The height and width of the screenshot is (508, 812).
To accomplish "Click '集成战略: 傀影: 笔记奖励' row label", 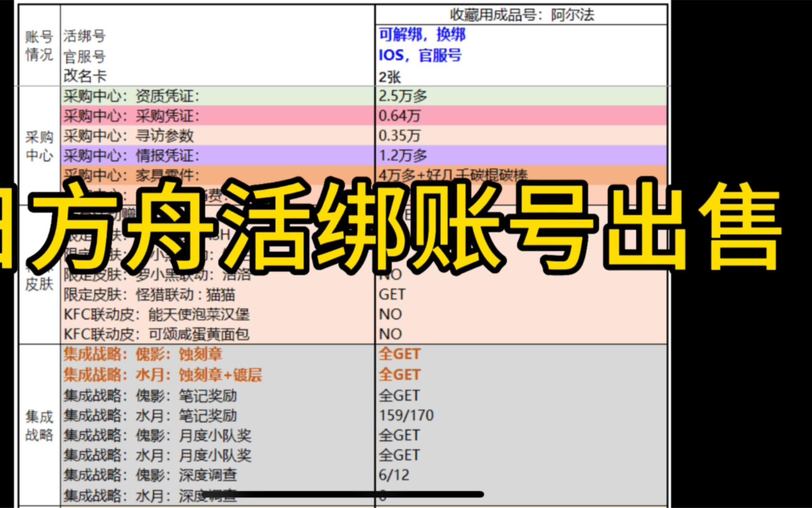I will [150, 396].
